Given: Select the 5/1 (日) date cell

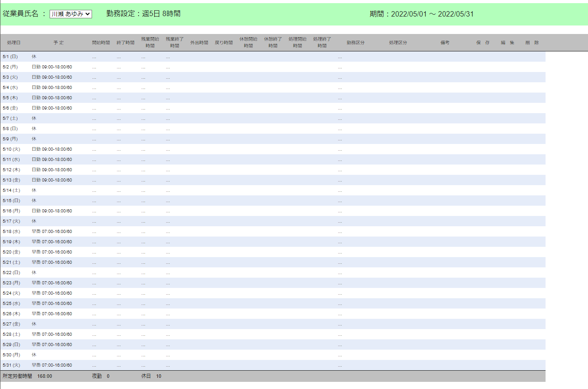Looking at the screenshot, I should 10,57.
